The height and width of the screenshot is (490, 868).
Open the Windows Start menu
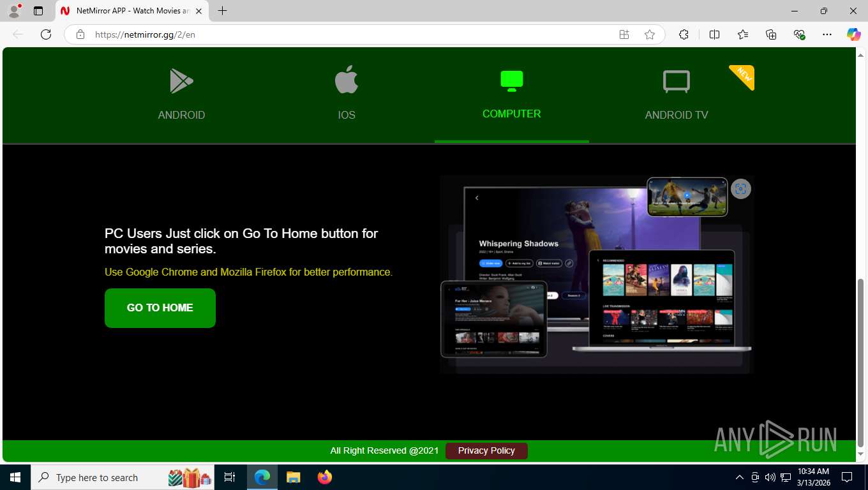(15, 477)
